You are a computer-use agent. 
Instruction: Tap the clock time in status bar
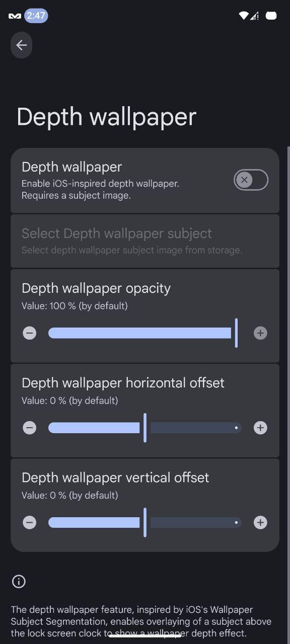tap(36, 16)
